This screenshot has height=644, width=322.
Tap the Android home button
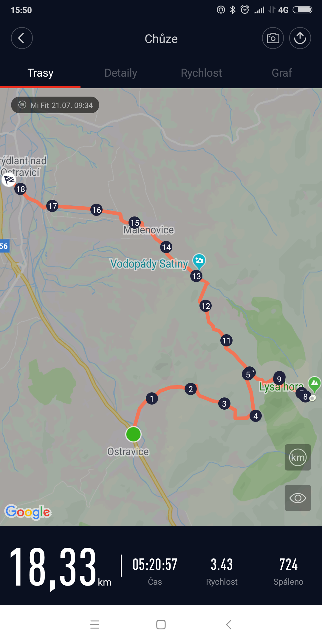click(x=161, y=624)
